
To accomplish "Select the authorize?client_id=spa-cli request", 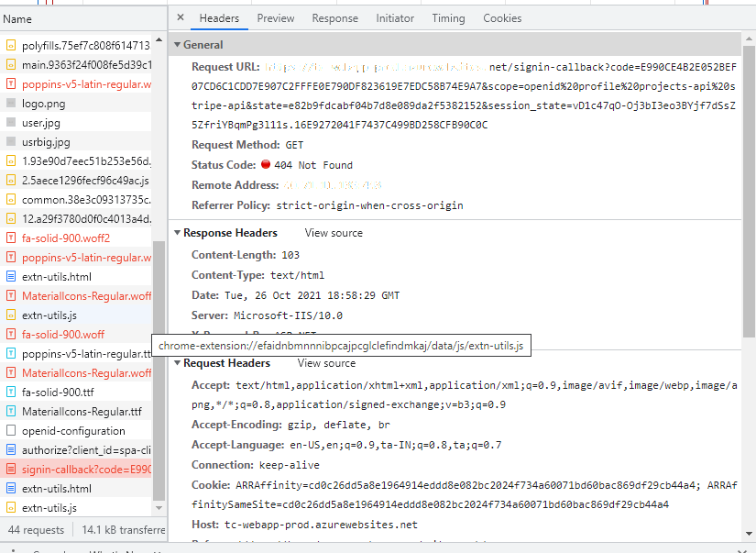I will pyautogui.click(x=76, y=449).
